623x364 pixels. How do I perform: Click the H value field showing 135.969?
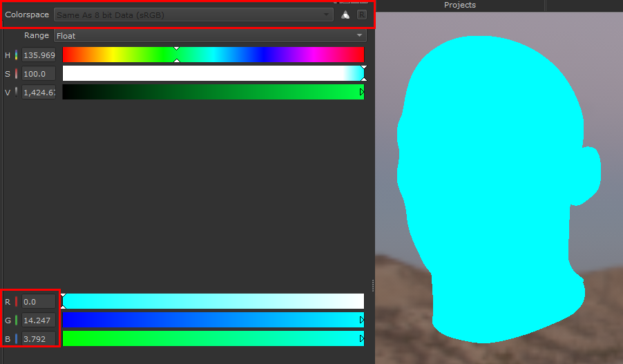click(x=39, y=55)
